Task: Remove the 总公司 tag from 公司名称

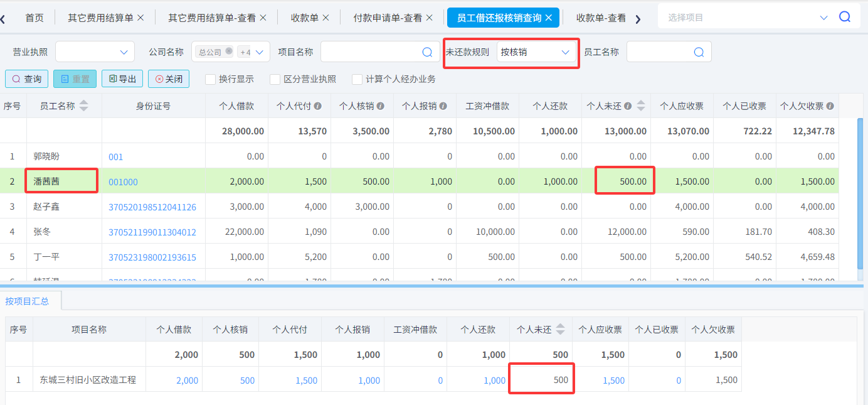Action: click(229, 51)
